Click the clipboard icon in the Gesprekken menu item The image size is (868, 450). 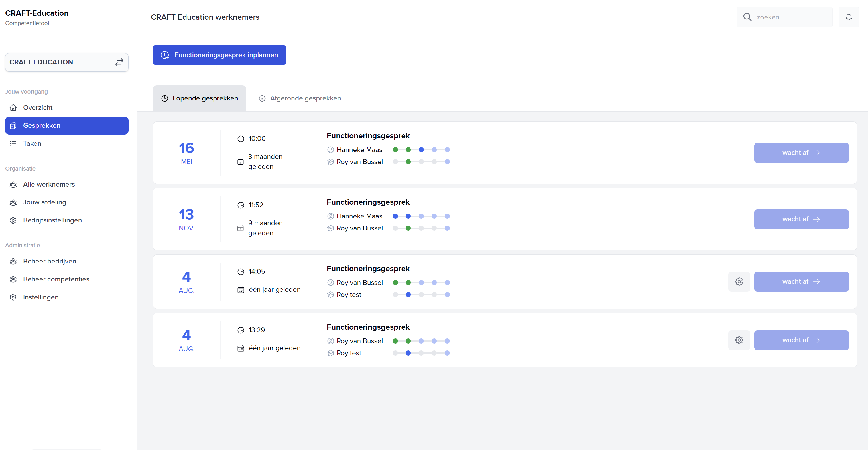point(13,126)
